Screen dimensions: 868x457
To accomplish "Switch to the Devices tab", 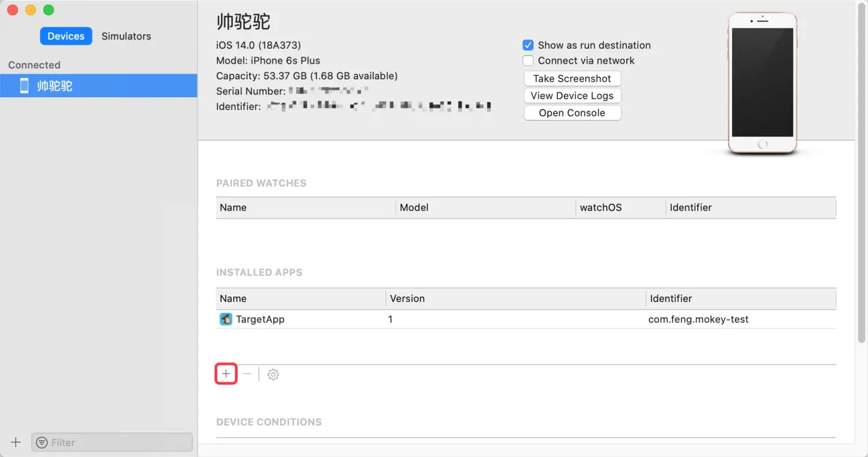I will pyautogui.click(x=66, y=36).
